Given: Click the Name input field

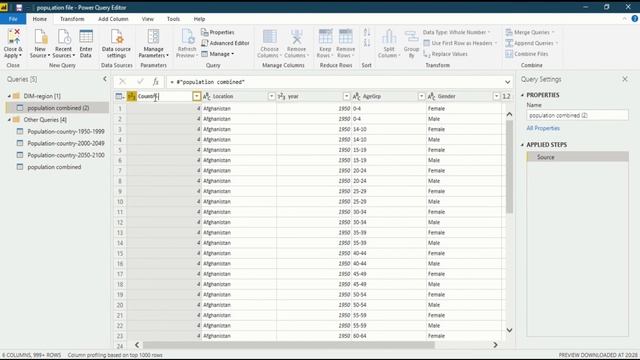Looking at the screenshot, I should click(x=577, y=116).
